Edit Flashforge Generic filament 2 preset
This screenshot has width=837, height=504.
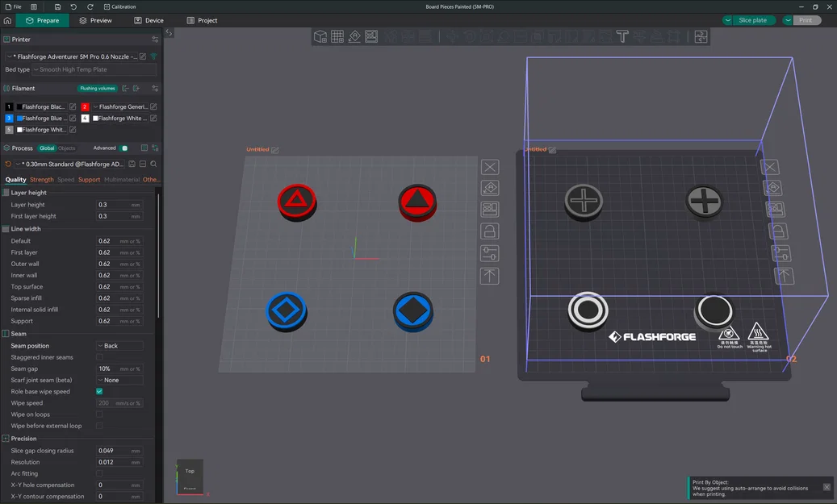(x=153, y=106)
